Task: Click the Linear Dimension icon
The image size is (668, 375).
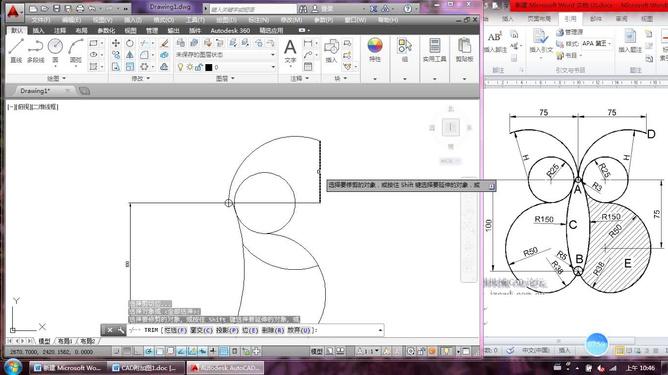Action: pyautogui.click(x=308, y=43)
